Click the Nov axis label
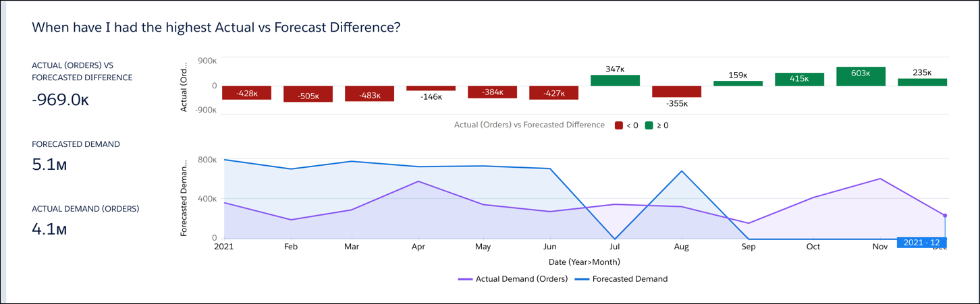Image resolution: width=980 pixels, height=304 pixels. (x=879, y=247)
